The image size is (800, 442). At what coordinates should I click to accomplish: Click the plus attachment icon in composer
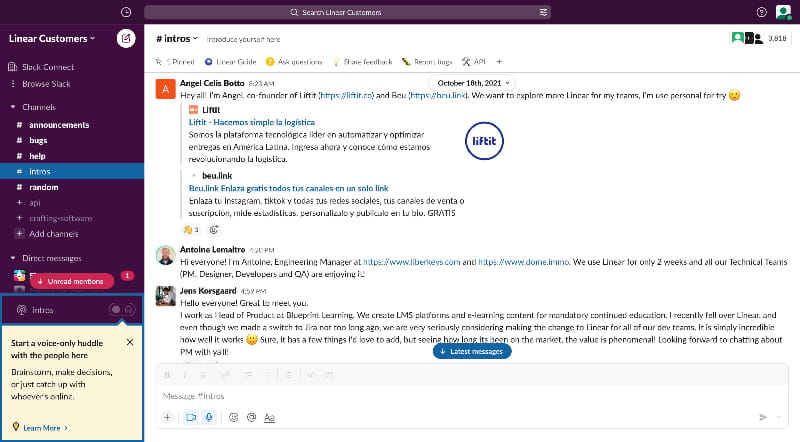point(167,418)
